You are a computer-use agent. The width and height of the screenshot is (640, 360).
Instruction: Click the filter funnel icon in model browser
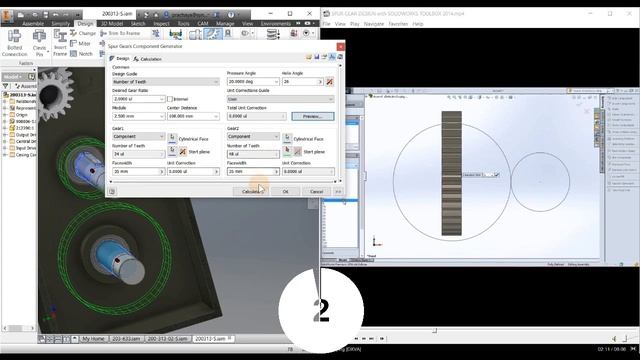click(5, 86)
